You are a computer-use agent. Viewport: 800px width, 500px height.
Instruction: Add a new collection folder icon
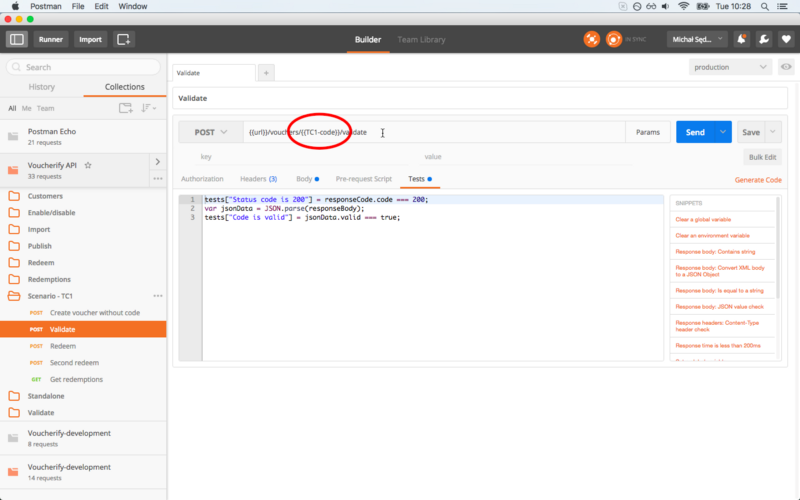pos(126,108)
